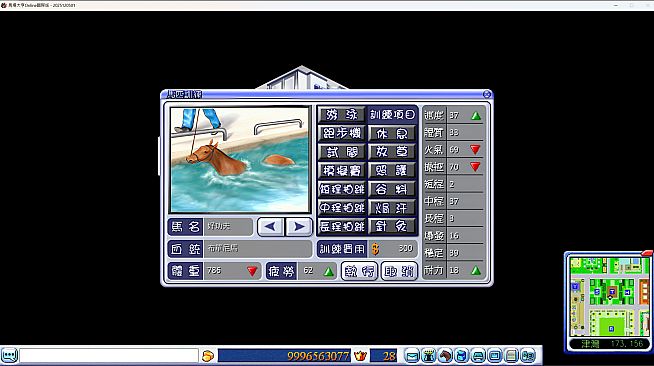
Task: Click the 體重 weight value 785
Action: click(x=214, y=271)
